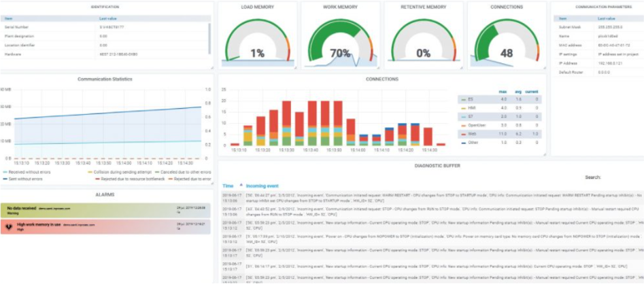Click resize handle of Identification panel
The width and height of the screenshot is (644, 284).
point(211,67)
